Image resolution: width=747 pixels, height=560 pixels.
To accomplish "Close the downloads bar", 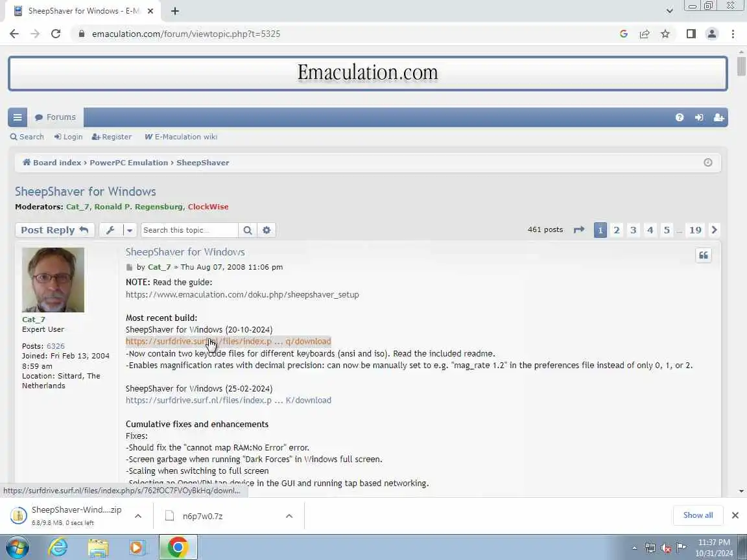I will point(735,515).
